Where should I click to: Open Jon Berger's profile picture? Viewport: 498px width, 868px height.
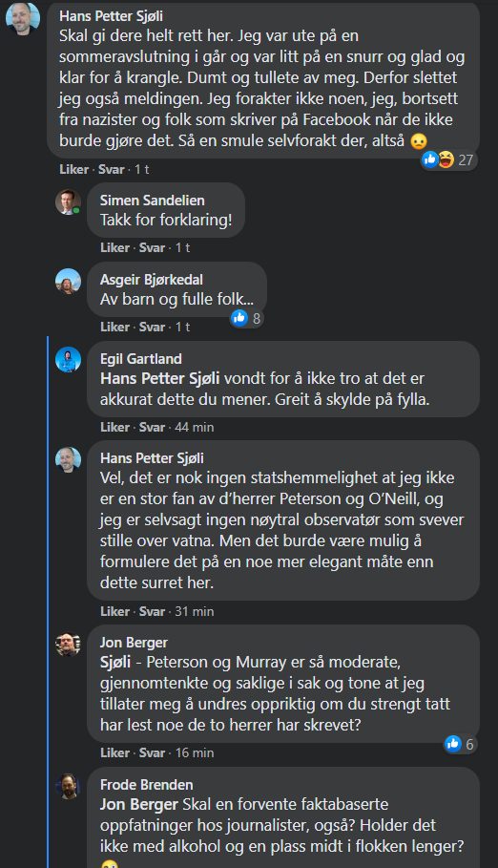69,645
